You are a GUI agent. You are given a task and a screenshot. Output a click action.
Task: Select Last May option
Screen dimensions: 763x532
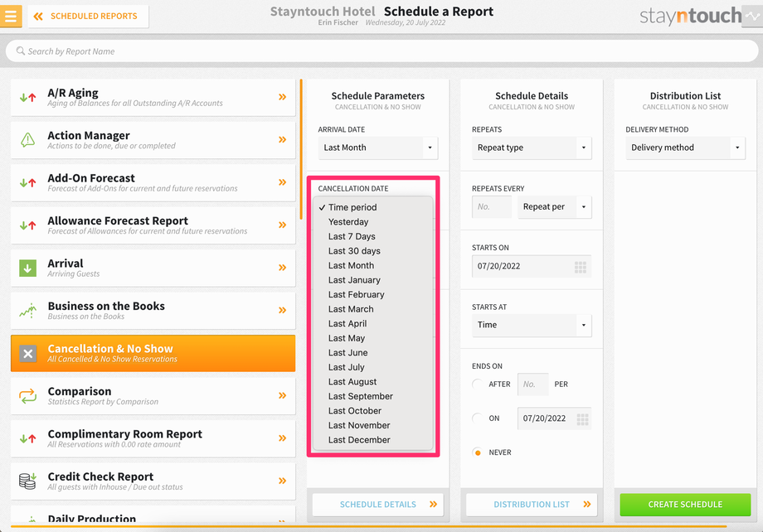point(372,338)
